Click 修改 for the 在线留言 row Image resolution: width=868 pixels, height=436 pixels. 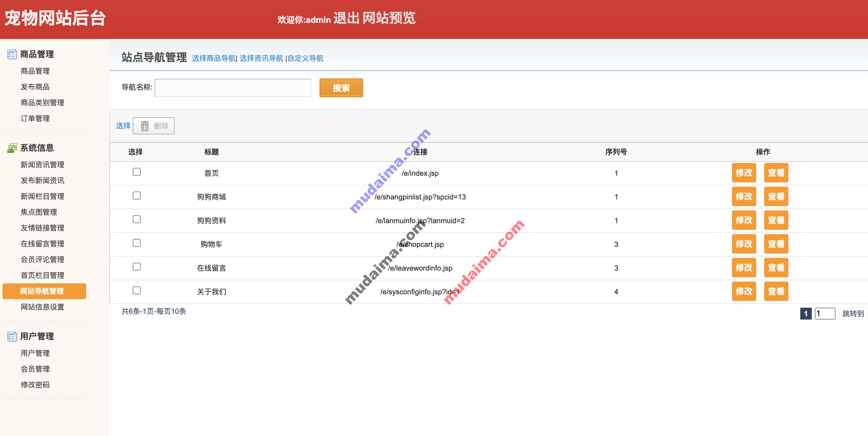(744, 268)
